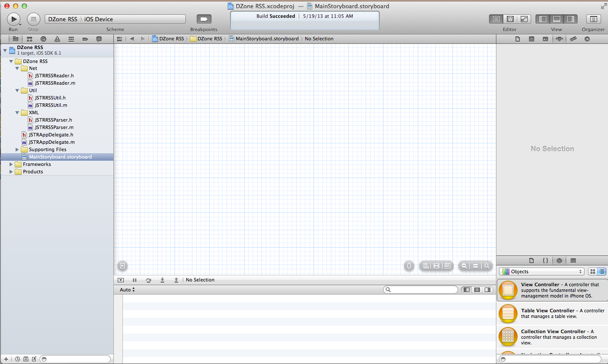Show the Breakpoint navigator
The height and width of the screenshot is (364, 608).
(85, 39)
